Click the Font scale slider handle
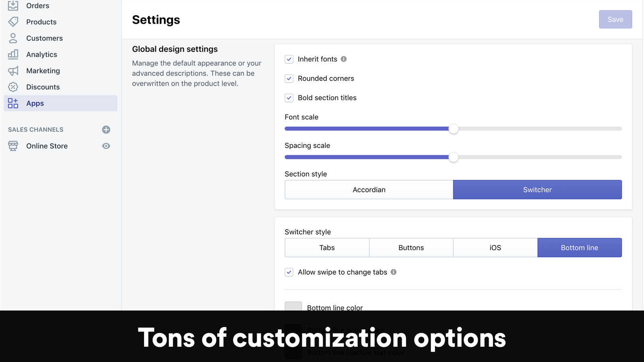This screenshot has width=644, height=362. 454,129
